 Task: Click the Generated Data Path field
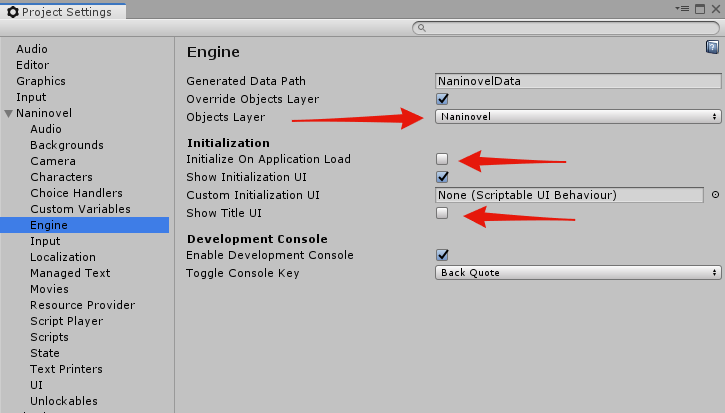click(x=578, y=81)
